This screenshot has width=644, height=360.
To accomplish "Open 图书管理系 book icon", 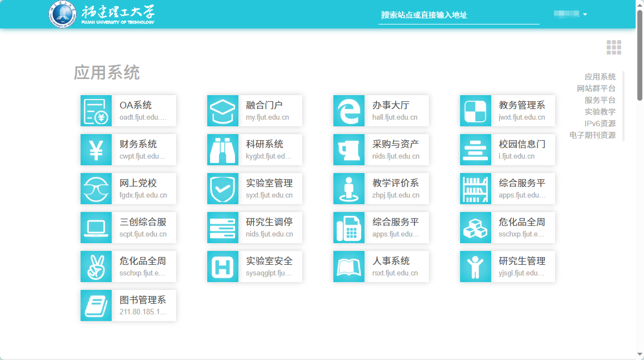I will pos(96,305).
